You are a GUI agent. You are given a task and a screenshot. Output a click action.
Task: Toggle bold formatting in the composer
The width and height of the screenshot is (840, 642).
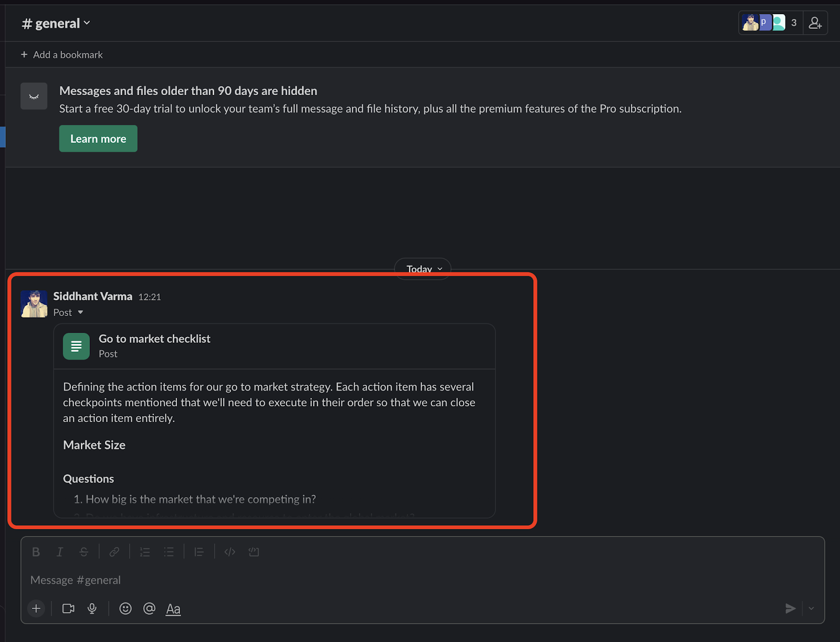(36, 552)
